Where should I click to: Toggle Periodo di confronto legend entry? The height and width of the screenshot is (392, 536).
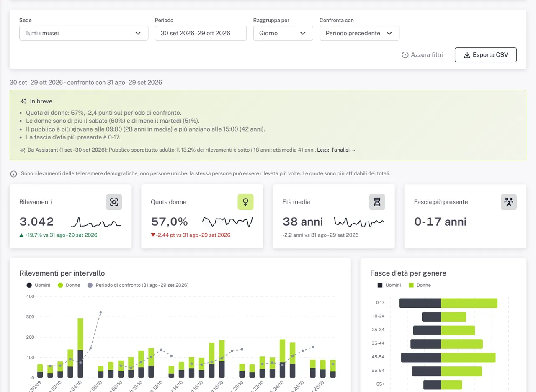pos(138,285)
